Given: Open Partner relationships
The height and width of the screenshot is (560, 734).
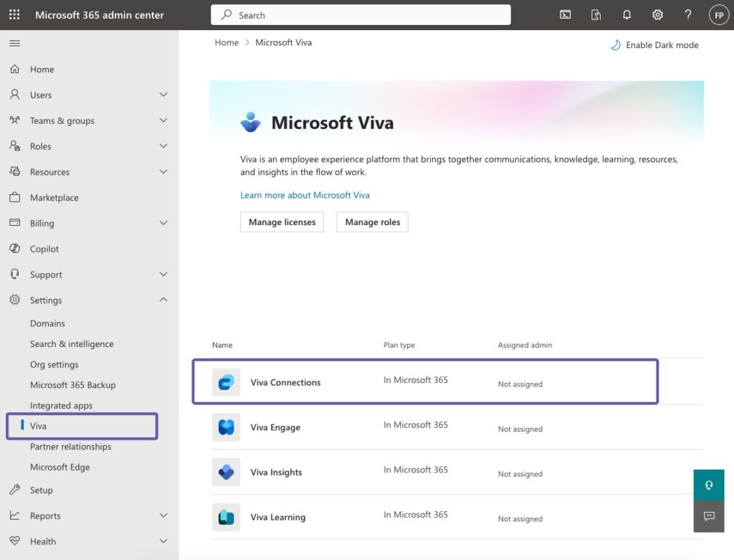Looking at the screenshot, I should click(71, 446).
